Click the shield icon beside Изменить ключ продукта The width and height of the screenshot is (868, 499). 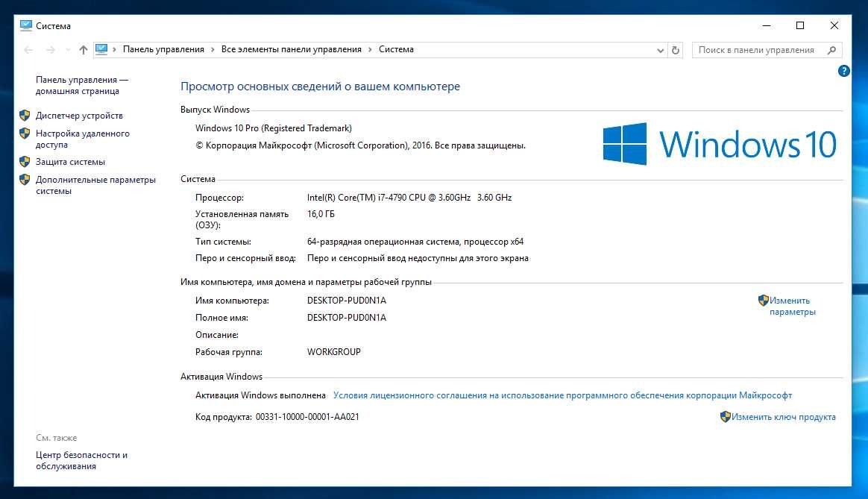(x=725, y=416)
